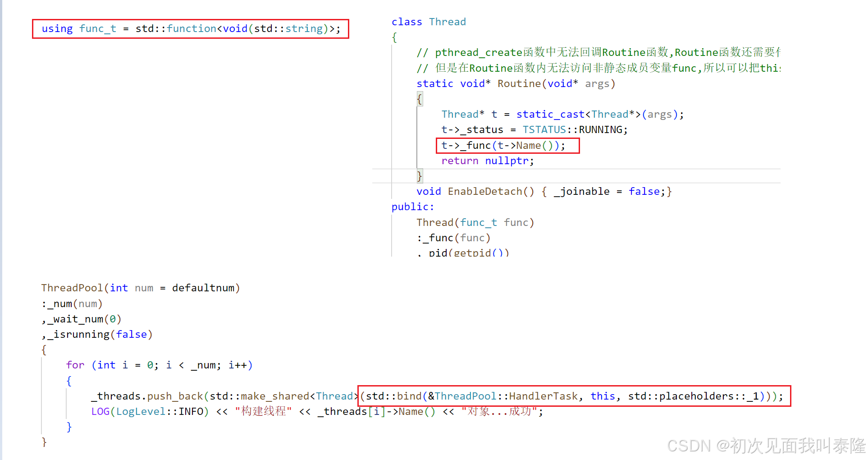Image resolution: width=868 pixels, height=460 pixels.
Task: Click the cut-off "pid(getpid())" line
Action: point(463,253)
